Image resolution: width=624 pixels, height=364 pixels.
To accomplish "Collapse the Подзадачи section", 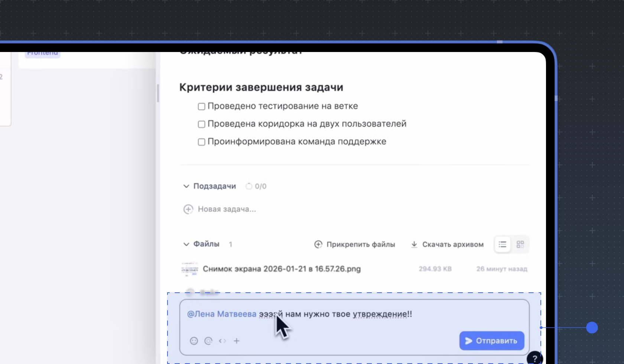I will pos(186,186).
